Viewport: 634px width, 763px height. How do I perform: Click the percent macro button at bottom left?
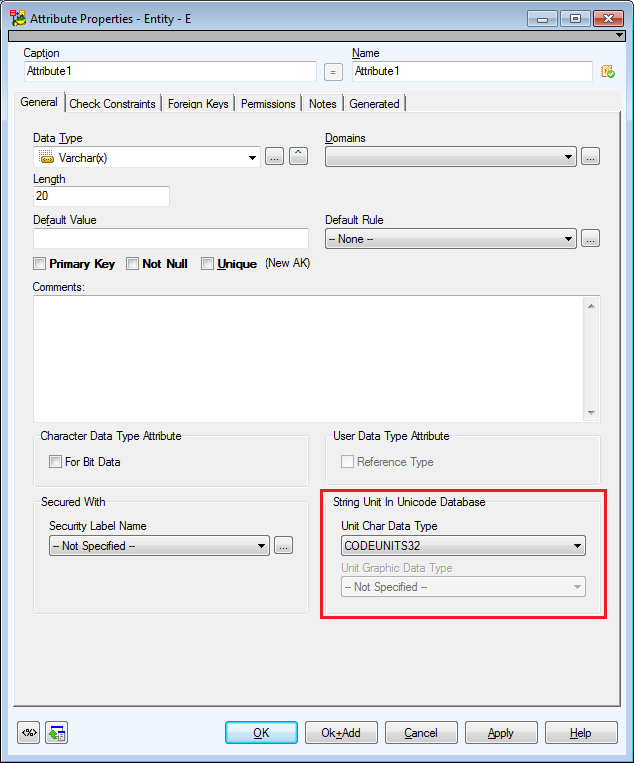[x=29, y=732]
